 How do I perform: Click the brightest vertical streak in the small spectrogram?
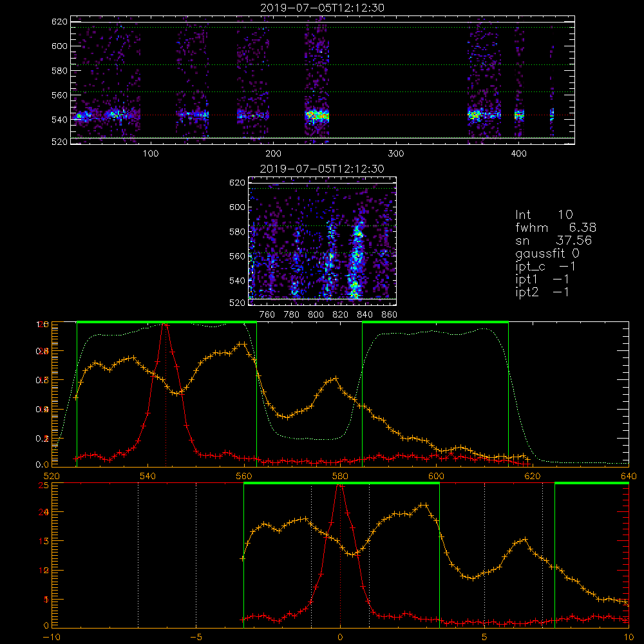[355, 260]
